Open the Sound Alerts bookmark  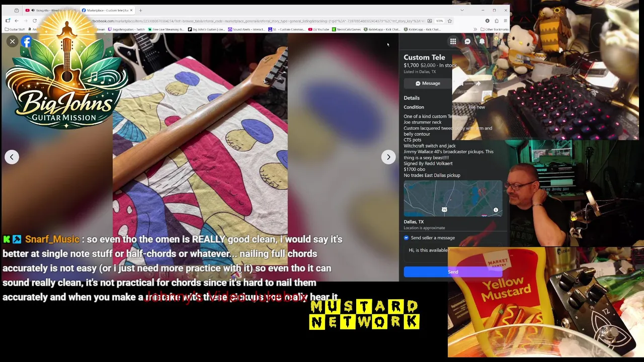pyautogui.click(x=247, y=29)
